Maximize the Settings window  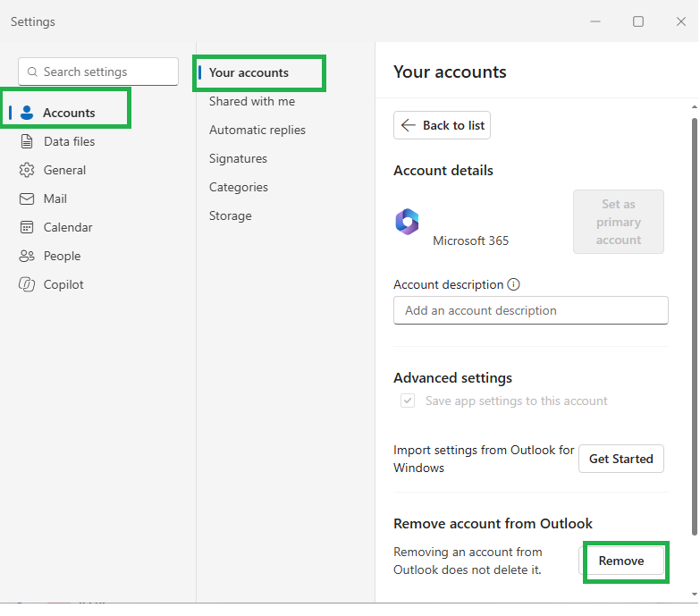pos(638,21)
